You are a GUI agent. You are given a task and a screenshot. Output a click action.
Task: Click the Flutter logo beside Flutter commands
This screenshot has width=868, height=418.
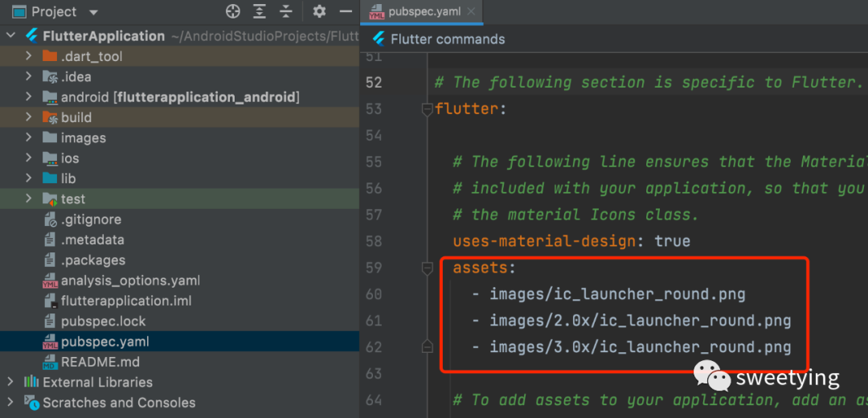coord(379,39)
